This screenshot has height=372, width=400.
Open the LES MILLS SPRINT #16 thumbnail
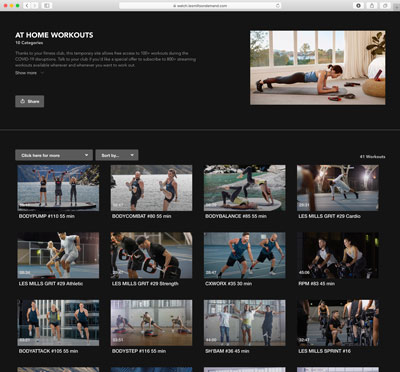338,323
